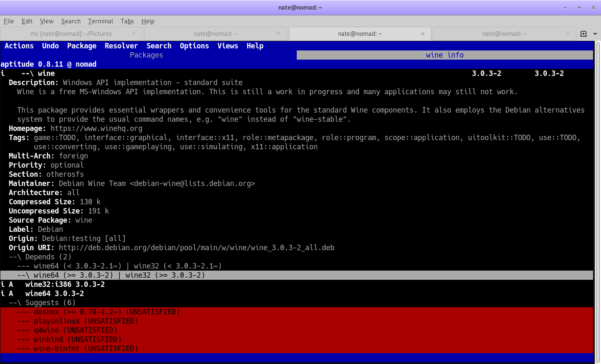601x364 pixels.
Task: Click the winehq.org homepage URL
Action: (96, 128)
